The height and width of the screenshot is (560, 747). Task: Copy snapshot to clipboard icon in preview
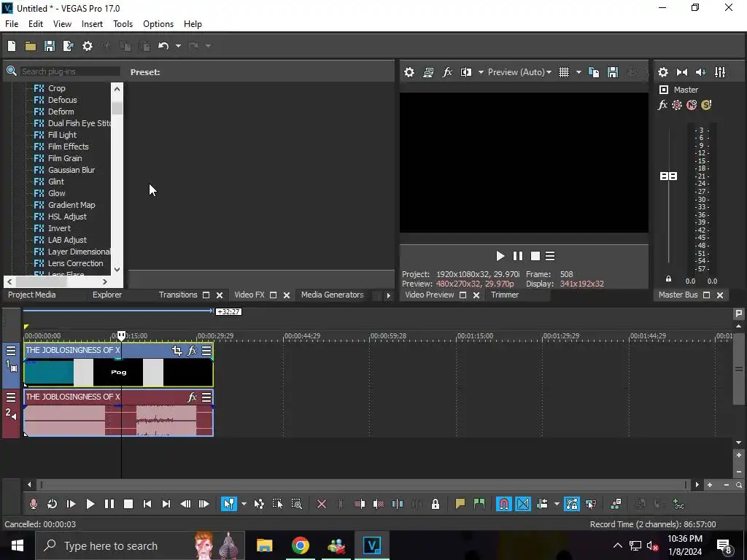point(594,72)
